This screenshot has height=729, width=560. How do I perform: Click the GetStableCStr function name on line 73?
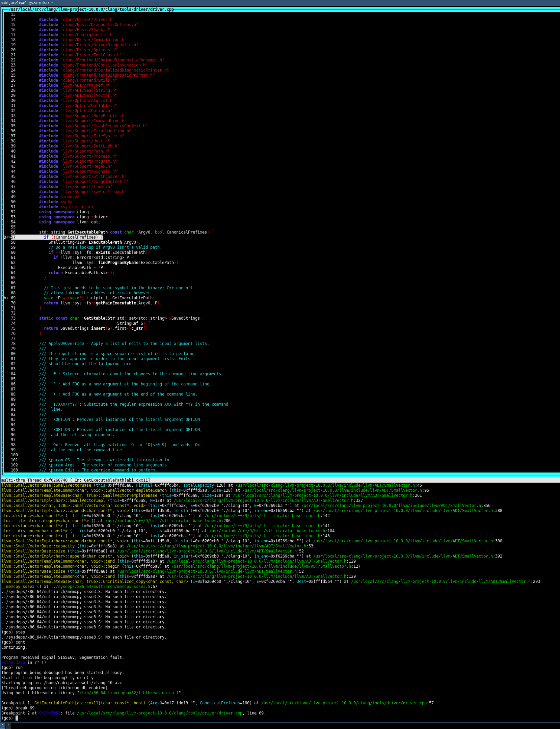click(99, 318)
